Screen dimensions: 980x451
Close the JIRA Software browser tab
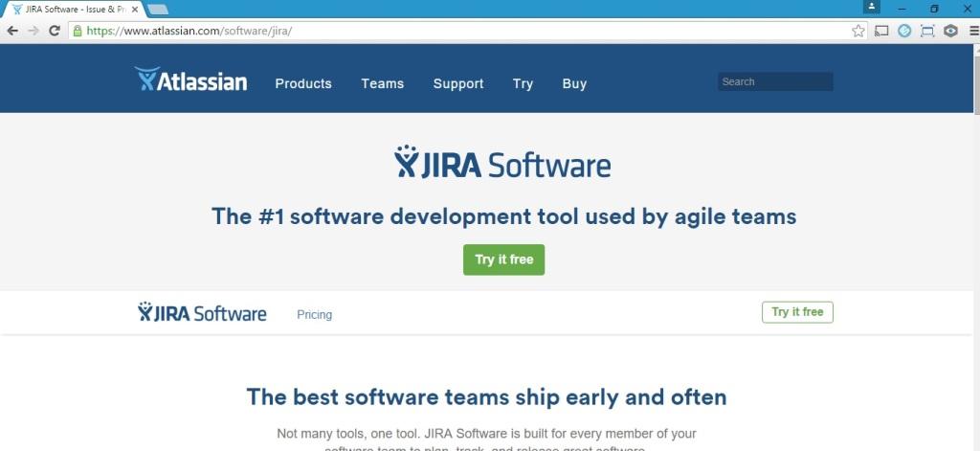coord(135,10)
